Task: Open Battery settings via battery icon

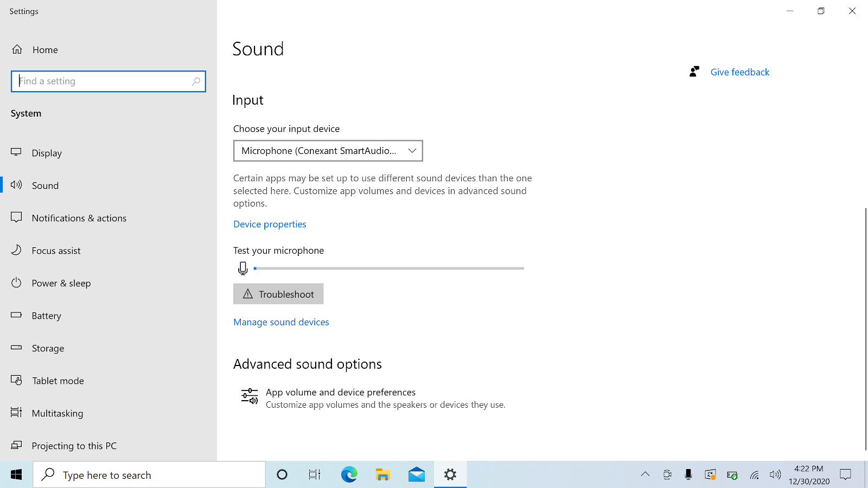Action: [x=16, y=315]
